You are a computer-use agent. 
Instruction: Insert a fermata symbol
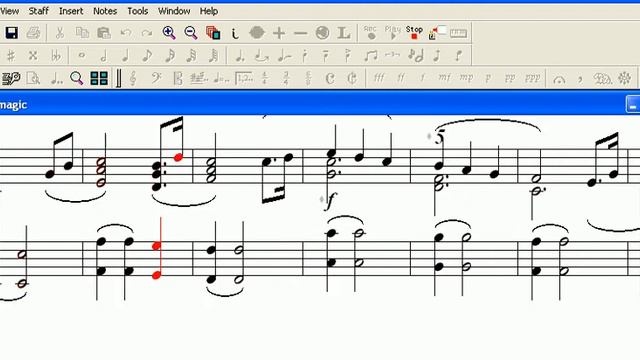pyautogui.click(x=559, y=79)
